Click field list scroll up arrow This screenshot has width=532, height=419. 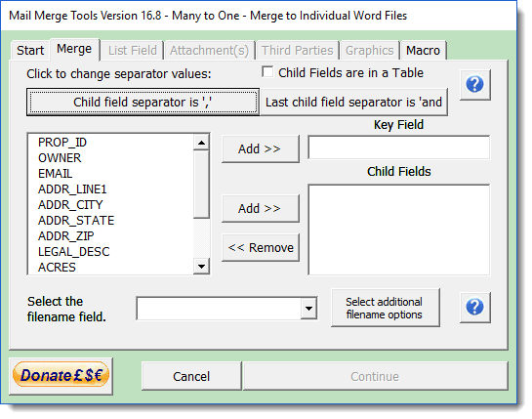tap(201, 143)
